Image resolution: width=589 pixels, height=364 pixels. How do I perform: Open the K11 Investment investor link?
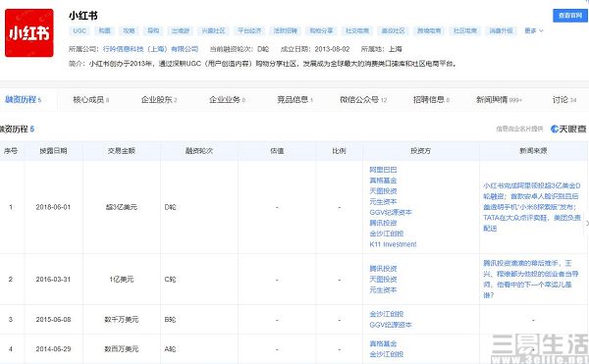[x=393, y=244]
